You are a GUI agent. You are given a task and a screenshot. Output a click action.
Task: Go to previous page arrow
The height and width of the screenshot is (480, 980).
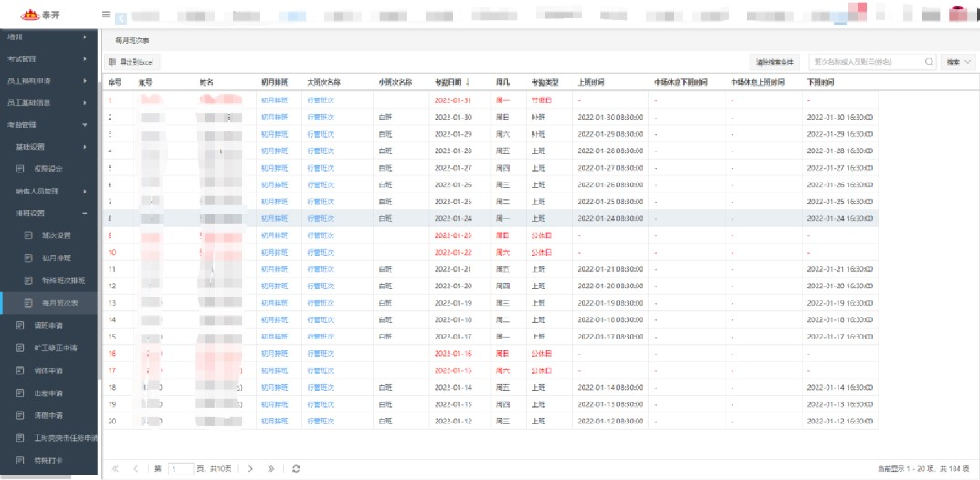pos(136,468)
